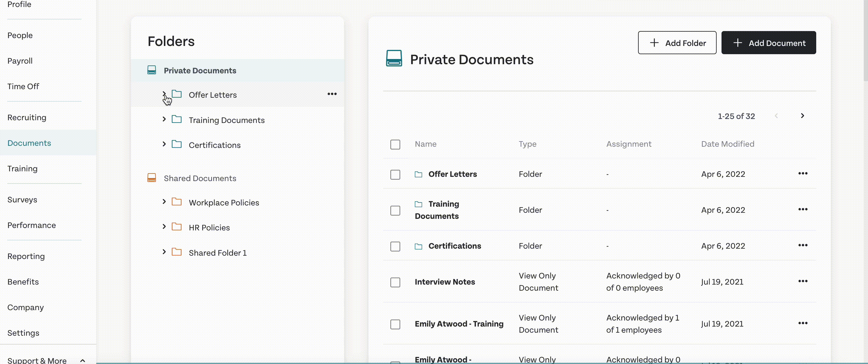Click the page scrollbar thumb on the right edge
Screen dimensions: 868x364
pyautogui.click(x=866, y=40)
